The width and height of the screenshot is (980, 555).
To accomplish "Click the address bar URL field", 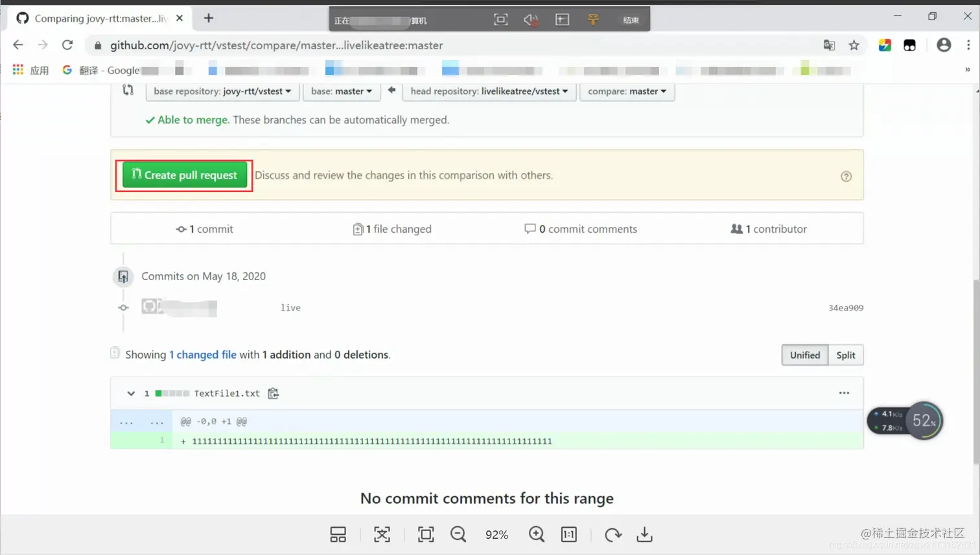I will [x=454, y=45].
